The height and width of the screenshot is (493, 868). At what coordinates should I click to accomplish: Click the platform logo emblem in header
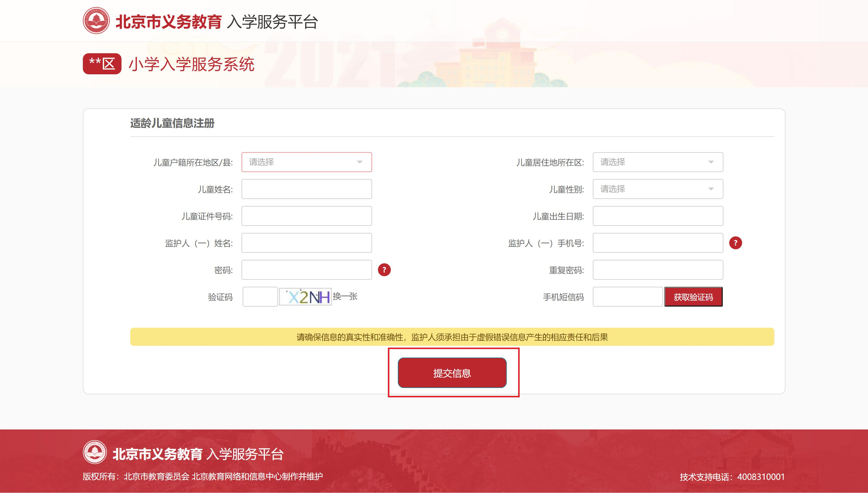(96, 21)
